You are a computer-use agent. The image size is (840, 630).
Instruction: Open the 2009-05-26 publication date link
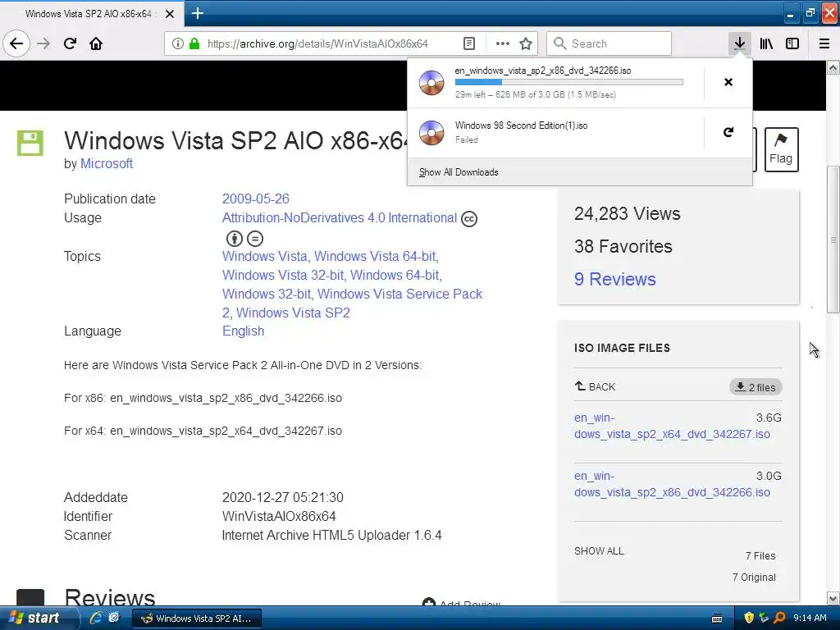tap(256, 199)
